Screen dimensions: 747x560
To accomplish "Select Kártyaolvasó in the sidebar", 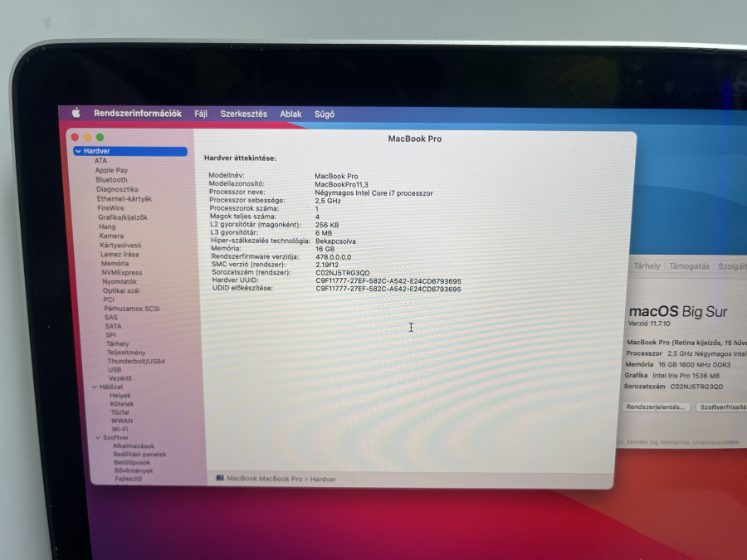I will 120,245.
